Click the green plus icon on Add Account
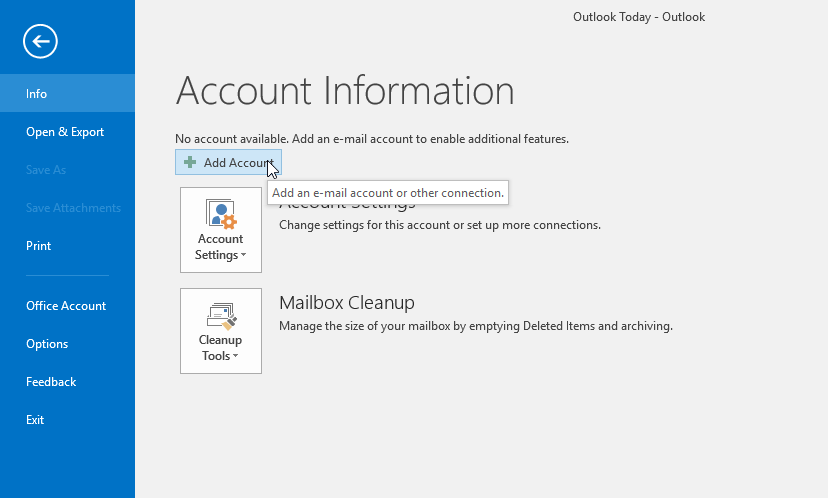The width and height of the screenshot is (828, 498). pyautogui.click(x=190, y=162)
